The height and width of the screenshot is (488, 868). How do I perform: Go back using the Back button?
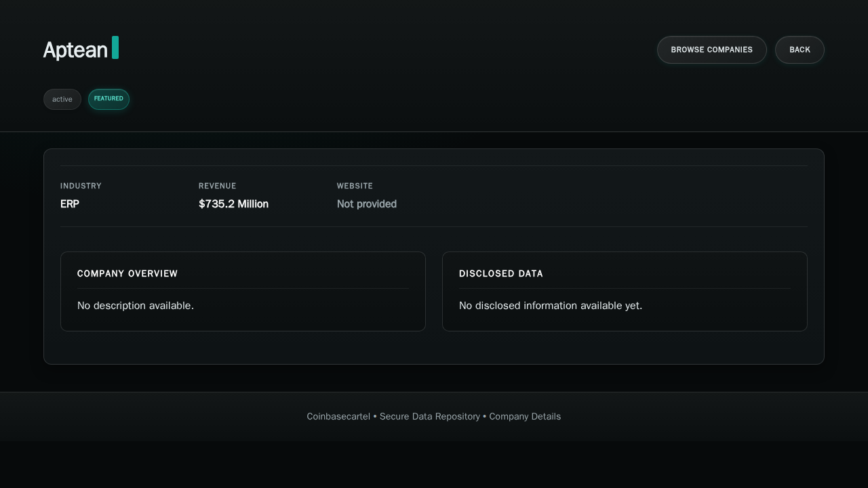click(800, 49)
